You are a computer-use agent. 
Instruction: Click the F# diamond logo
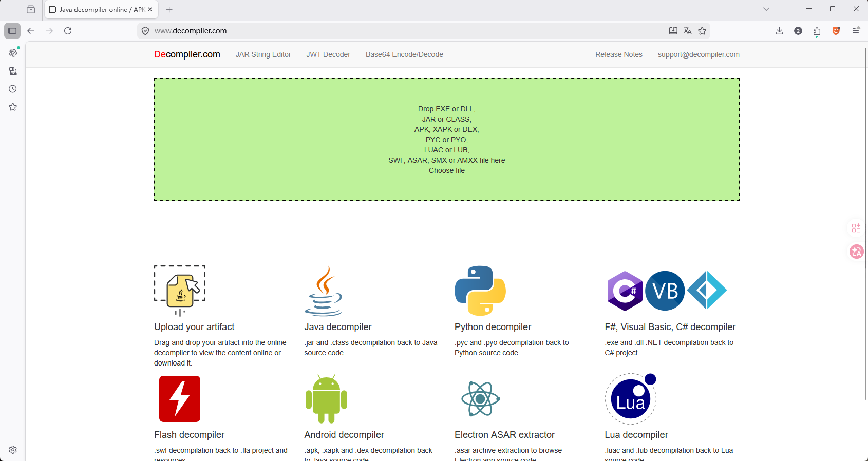707,290
